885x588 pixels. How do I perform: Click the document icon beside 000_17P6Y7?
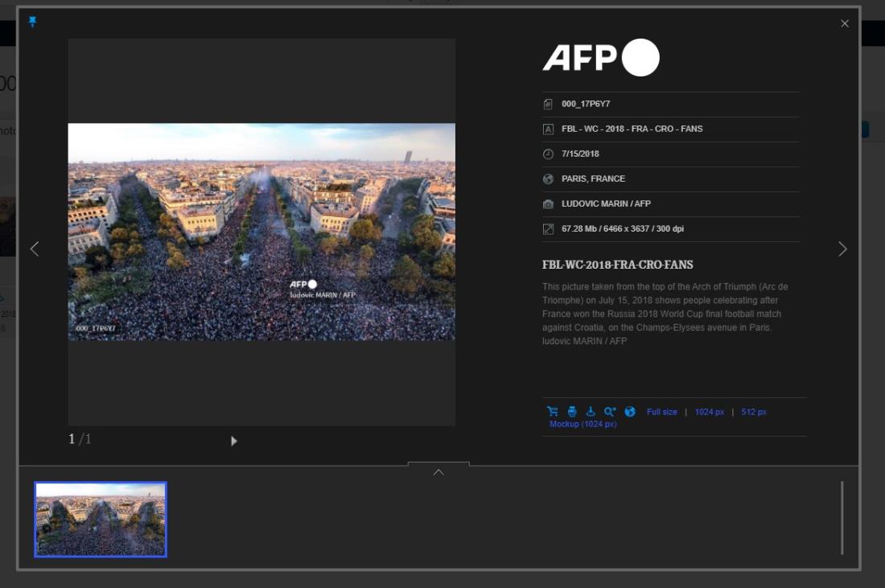pyautogui.click(x=547, y=105)
